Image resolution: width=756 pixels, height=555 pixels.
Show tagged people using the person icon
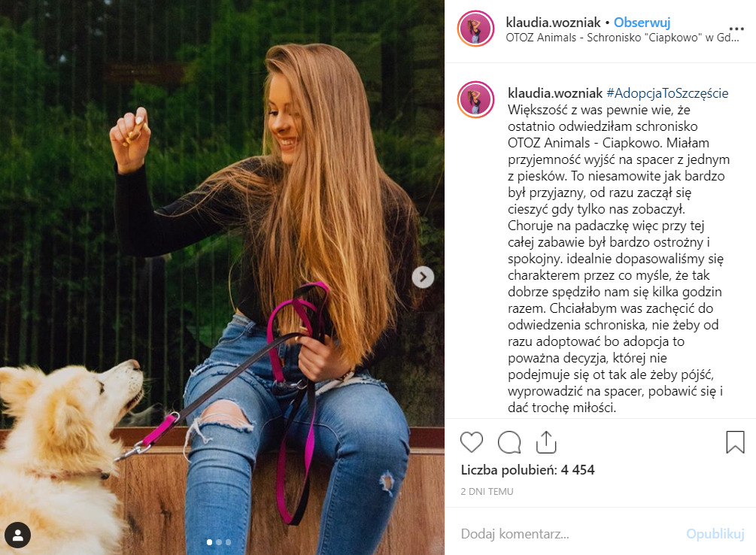pos(18,535)
